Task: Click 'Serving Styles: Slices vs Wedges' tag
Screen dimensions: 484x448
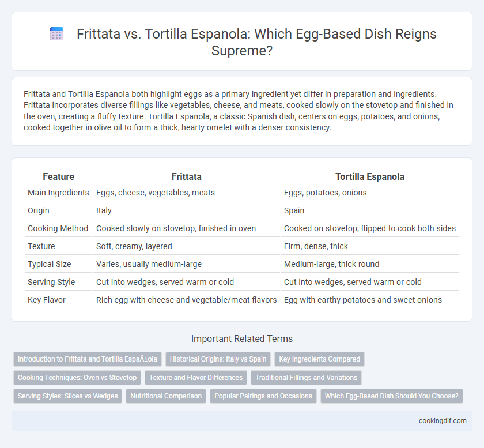Action: click(x=67, y=396)
